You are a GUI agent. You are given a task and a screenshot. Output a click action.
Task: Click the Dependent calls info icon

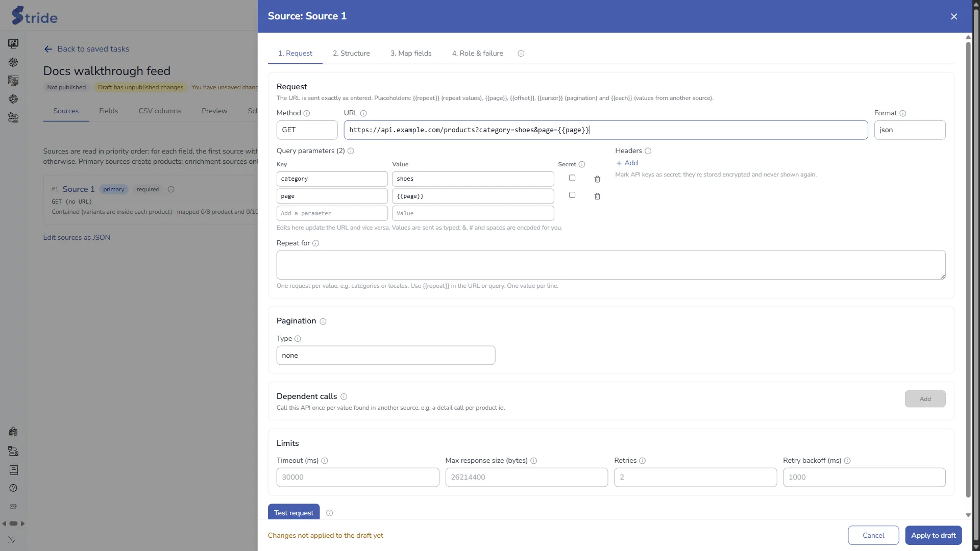pyautogui.click(x=344, y=396)
